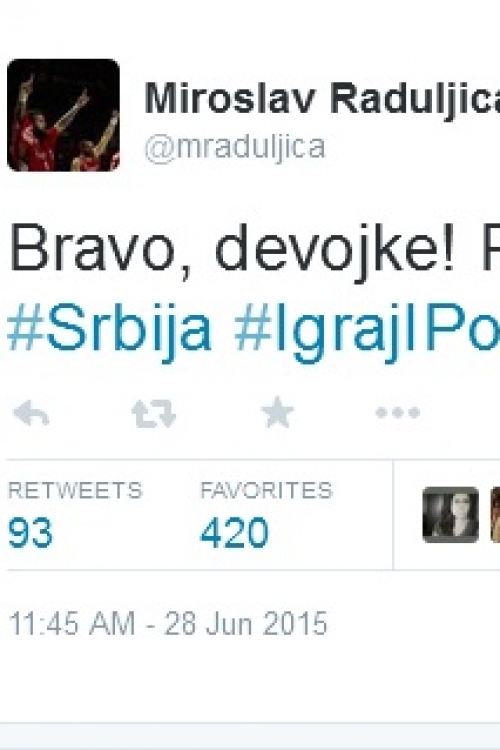Open first favoriter's black-and-white avatar
This screenshot has width=500, height=750.
pyautogui.click(x=451, y=515)
